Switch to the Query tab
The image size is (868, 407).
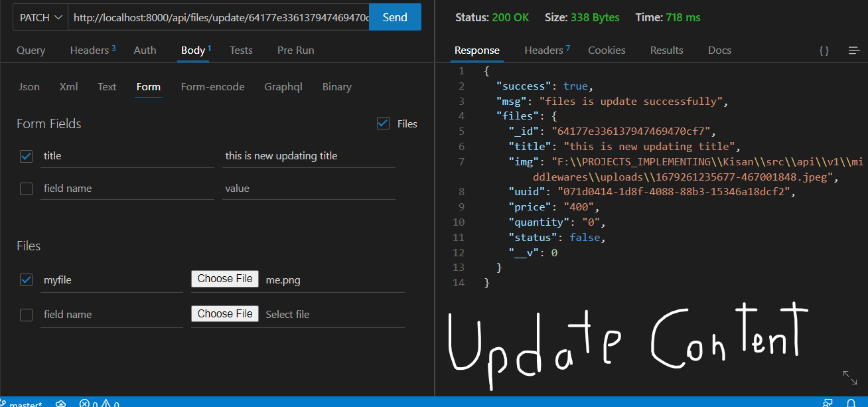[31, 50]
